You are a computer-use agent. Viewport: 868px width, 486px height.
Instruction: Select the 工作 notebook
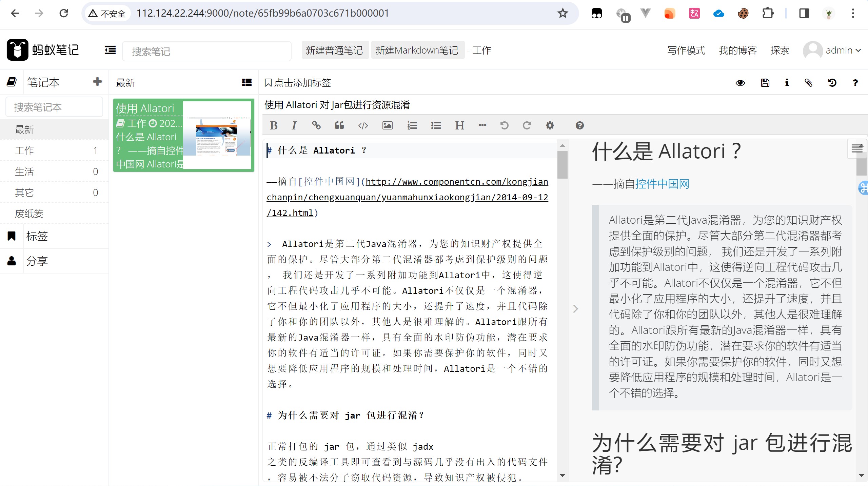(x=54, y=150)
